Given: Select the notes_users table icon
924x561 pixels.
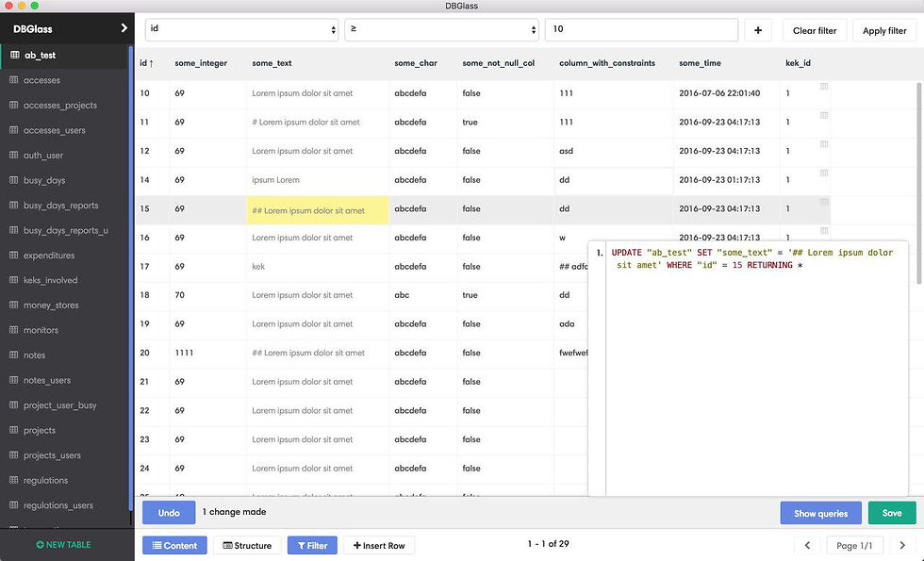Looking at the screenshot, I should (13, 380).
